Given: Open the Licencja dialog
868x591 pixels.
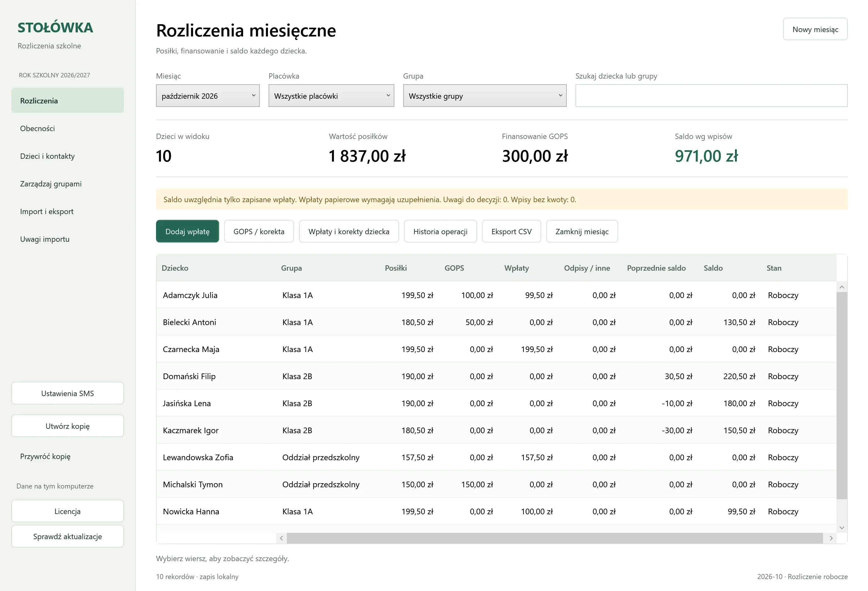Looking at the screenshot, I should pyautogui.click(x=68, y=511).
